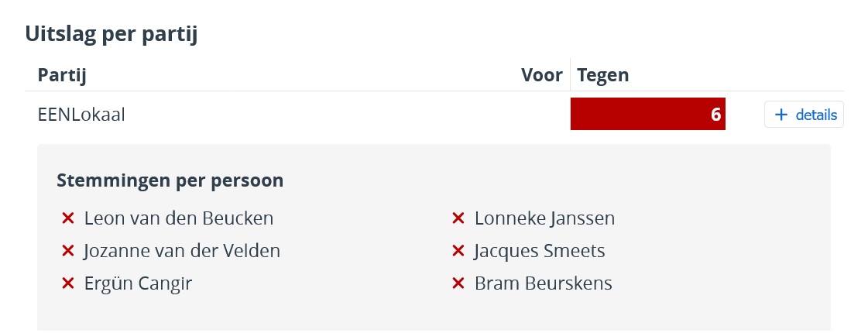The height and width of the screenshot is (333, 868).
Task: Click the name Jacques Smeets
Action: coord(540,252)
